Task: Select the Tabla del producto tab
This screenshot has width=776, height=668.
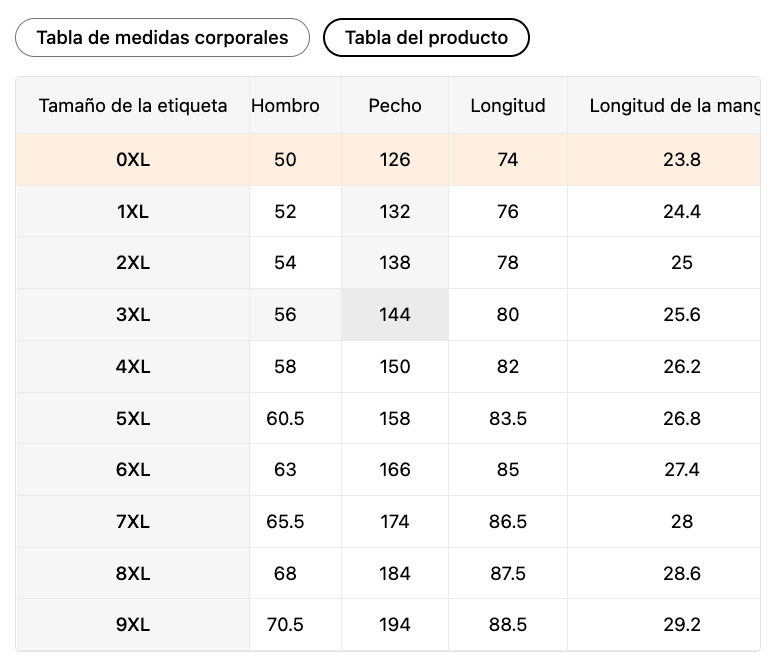Action: click(426, 38)
